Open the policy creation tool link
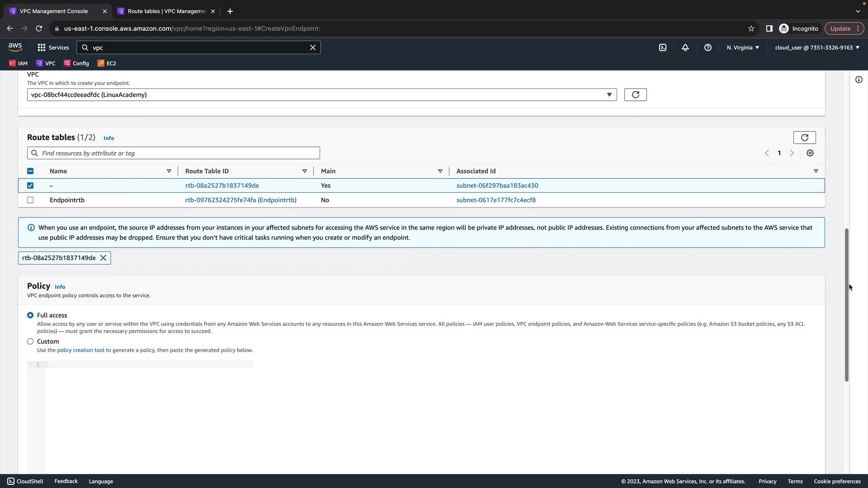The height and width of the screenshot is (488, 868). 80,350
